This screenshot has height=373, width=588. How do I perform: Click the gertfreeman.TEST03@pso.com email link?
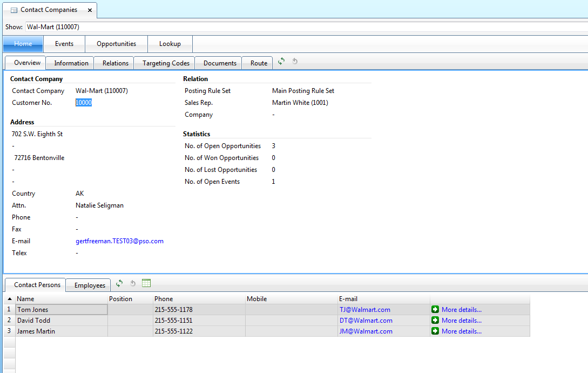click(119, 241)
